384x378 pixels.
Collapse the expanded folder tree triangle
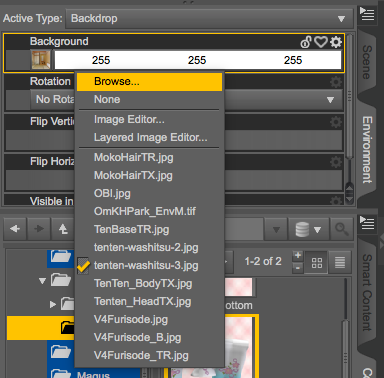tap(42, 281)
